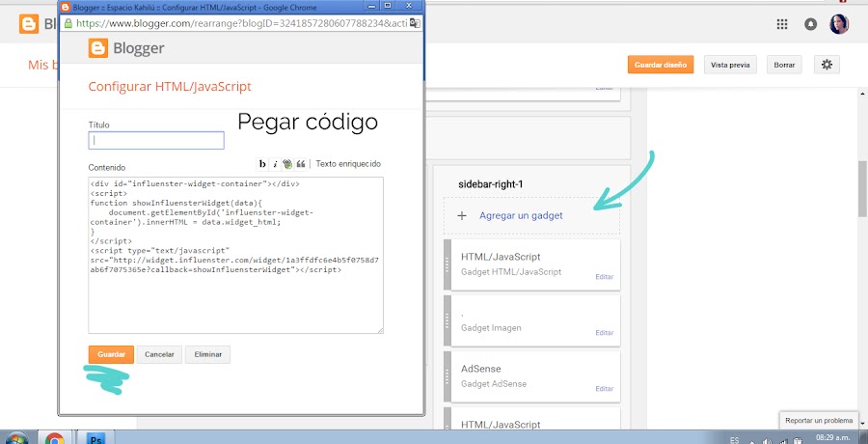Open the account profile avatar
The width and height of the screenshot is (868, 444).
tap(839, 24)
